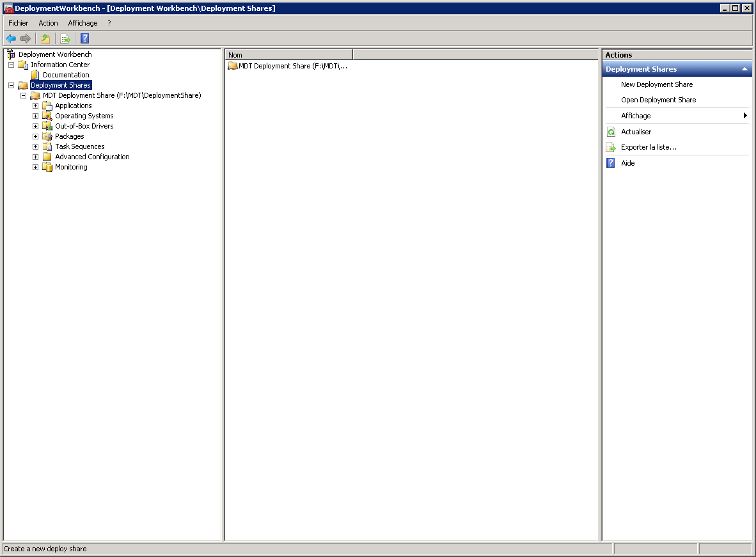Click the blue Help toolbar icon
This screenshot has height=557, width=756.
coord(84,38)
